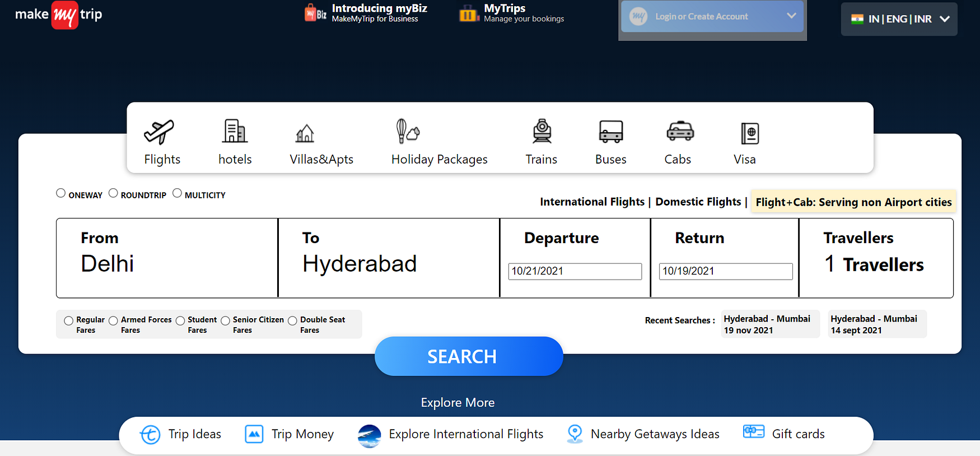The width and height of the screenshot is (980, 456).
Task: Click the Return date input 10/19/2021
Action: tap(726, 271)
